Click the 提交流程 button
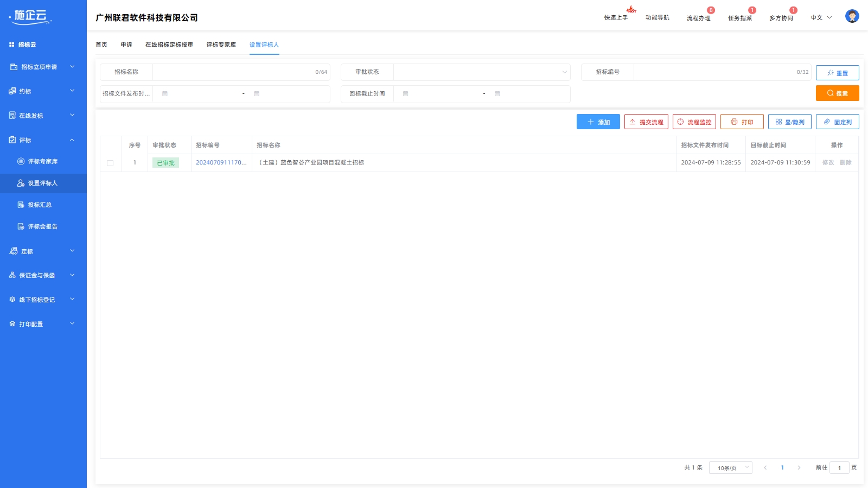The height and width of the screenshot is (488, 868). pyautogui.click(x=646, y=122)
